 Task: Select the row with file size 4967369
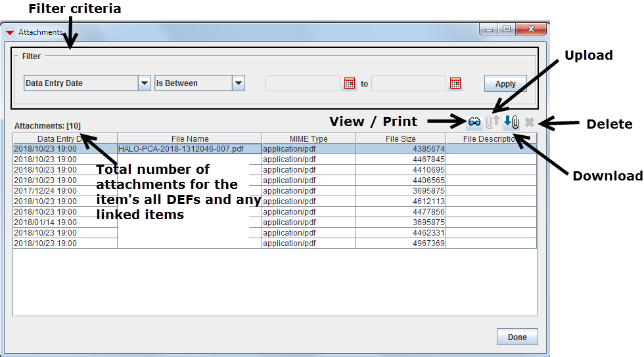[400, 243]
